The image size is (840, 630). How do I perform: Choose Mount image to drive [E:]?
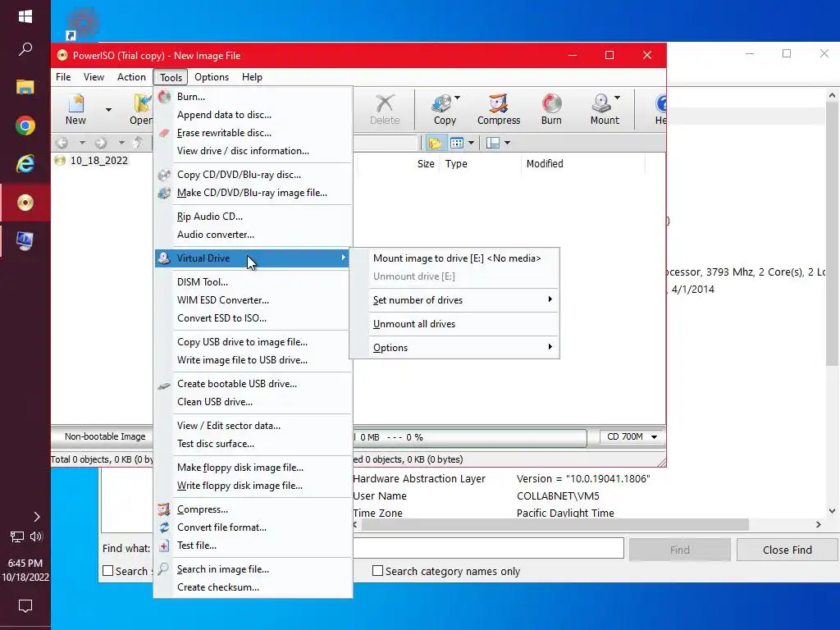(454, 258)
